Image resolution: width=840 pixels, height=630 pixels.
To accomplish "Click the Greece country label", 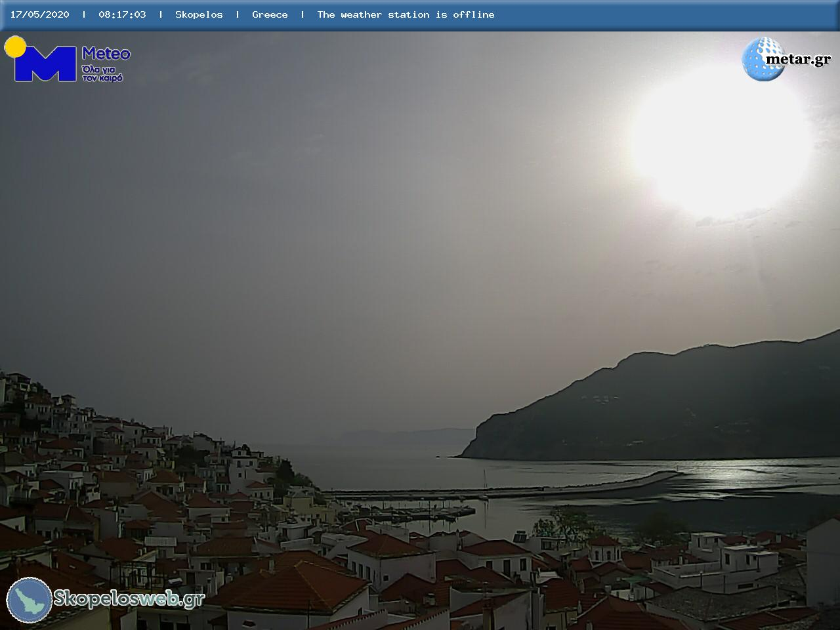I will click(x=270, y=14).
